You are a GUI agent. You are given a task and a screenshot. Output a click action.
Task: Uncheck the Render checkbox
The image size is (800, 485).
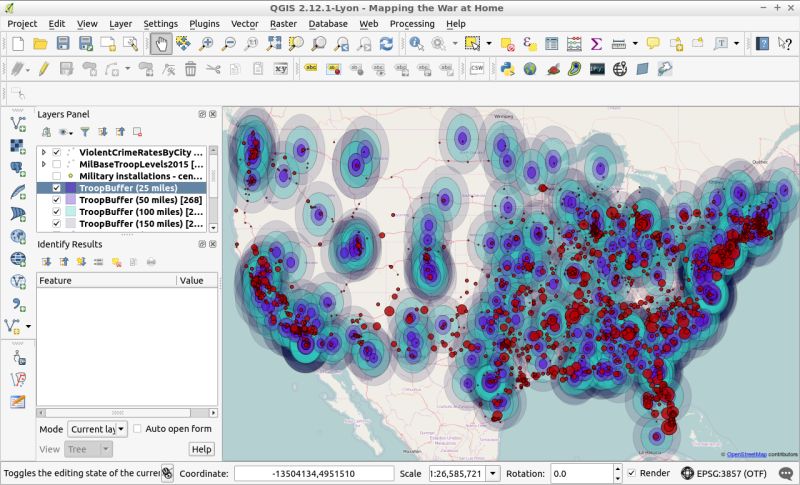[632, 473]
